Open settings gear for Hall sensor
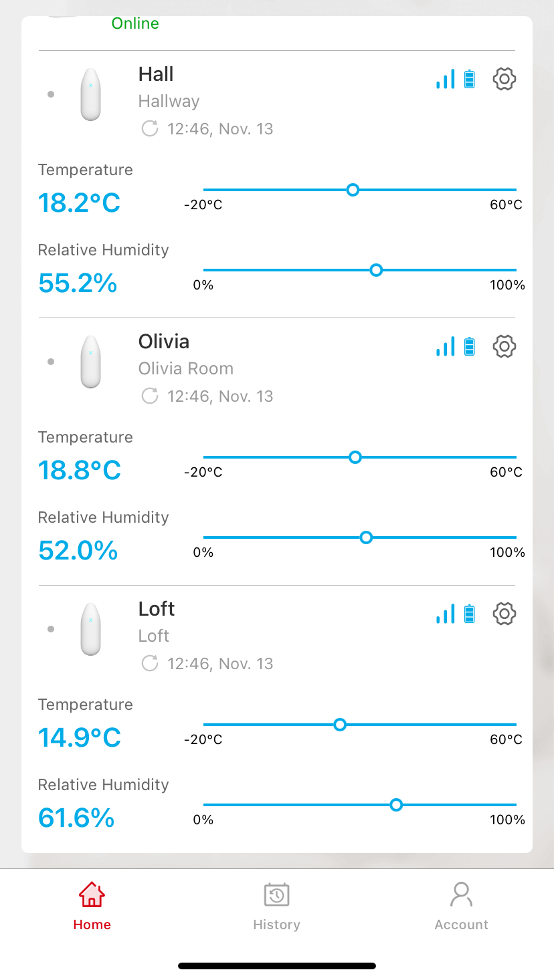 coord(504,79)
